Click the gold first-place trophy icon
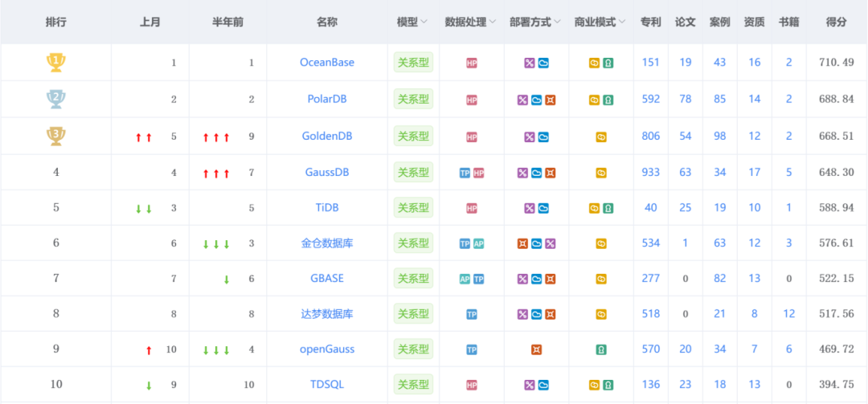 56,62
